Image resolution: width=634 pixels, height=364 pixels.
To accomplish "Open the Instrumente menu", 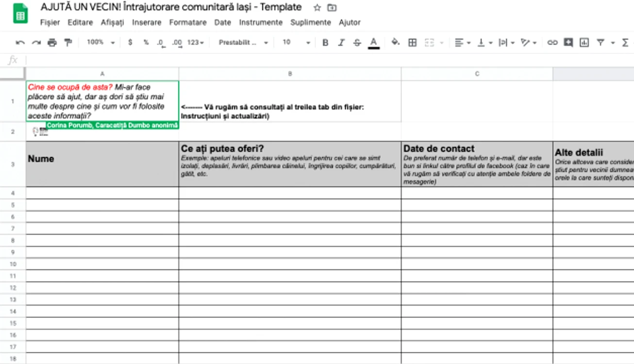I will click(x=261, y=22).
